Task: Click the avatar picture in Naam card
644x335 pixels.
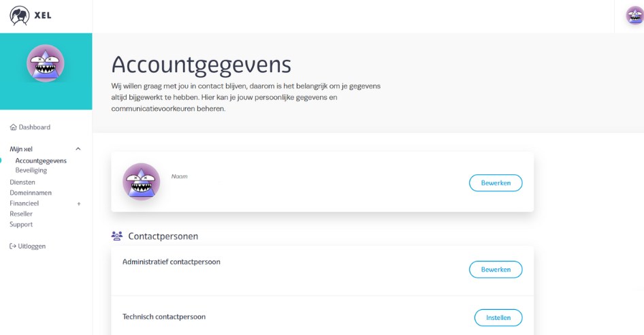Action: coord(142,182)
